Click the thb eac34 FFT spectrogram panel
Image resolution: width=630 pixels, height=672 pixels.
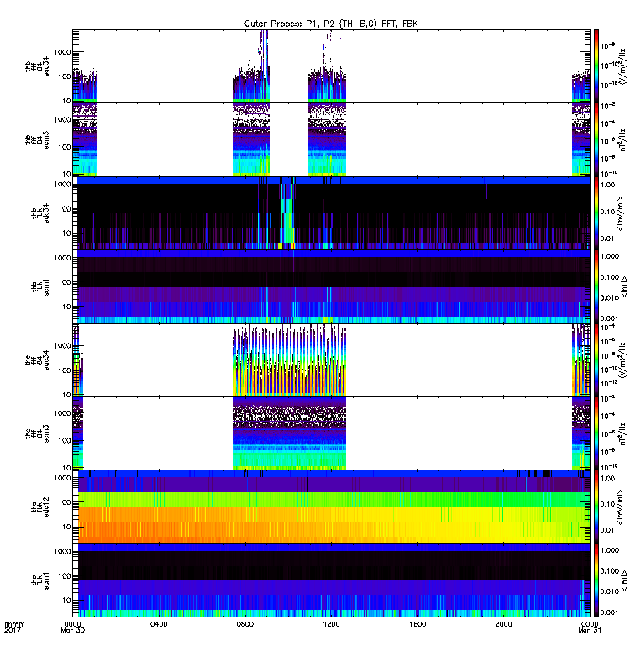click(x=331, y=66)
